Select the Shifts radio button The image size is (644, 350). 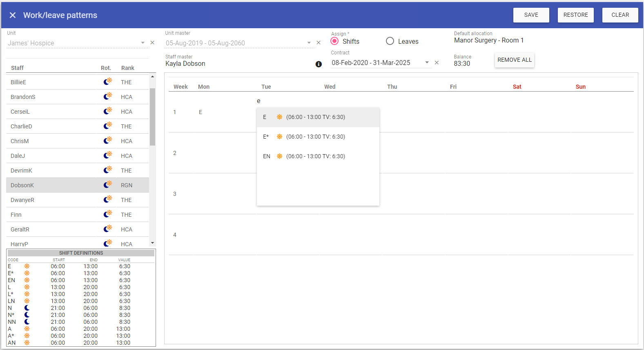[335, 41]
